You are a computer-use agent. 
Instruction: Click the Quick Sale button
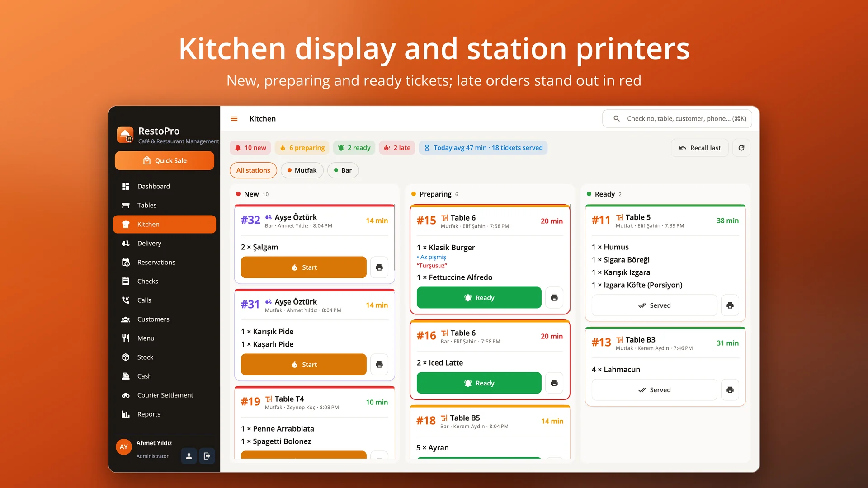165,160
